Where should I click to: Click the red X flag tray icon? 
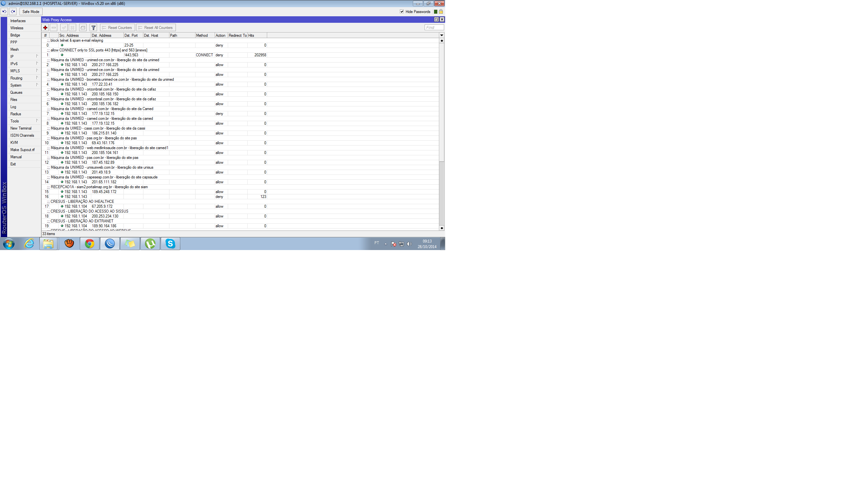coord(394,244)
